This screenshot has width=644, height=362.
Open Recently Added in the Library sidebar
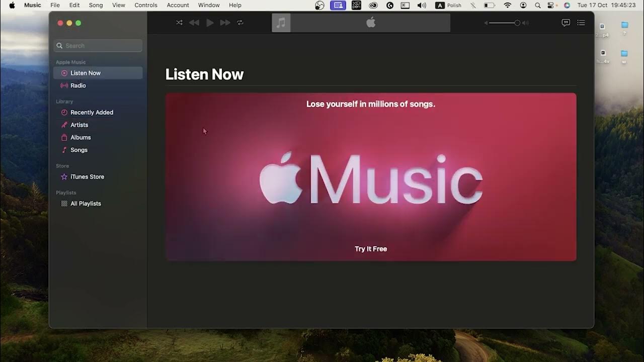pos(92,112)
